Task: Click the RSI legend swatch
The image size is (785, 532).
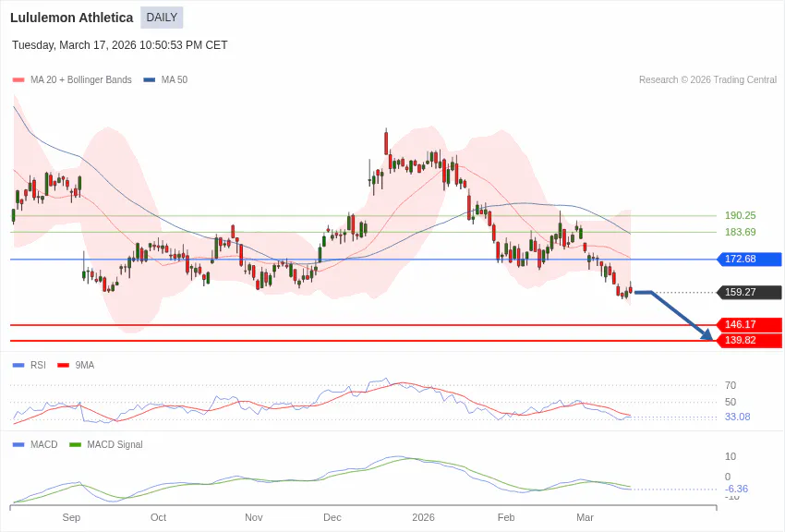Action: pos(18,366)
